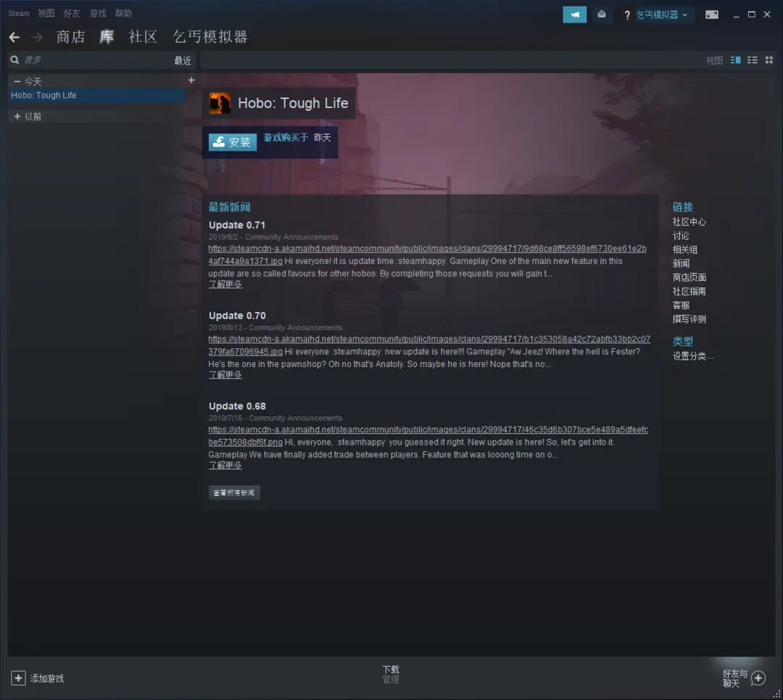Open the 下载 管理 downloads section
This screenshot has width=783, height=700.
(x=391, y=674)
